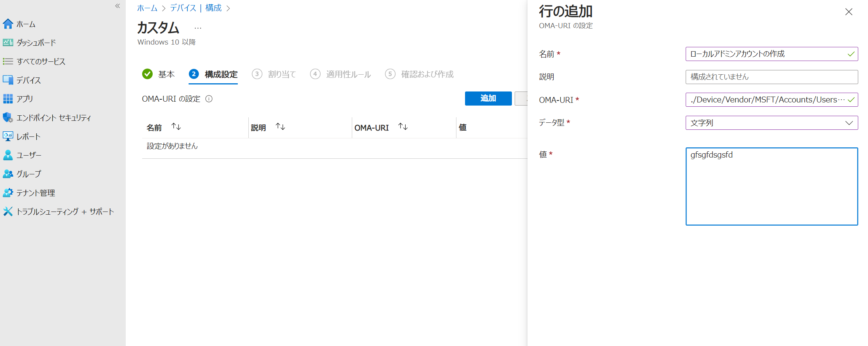
Task: Click the 説明 column header text
Action: tap(258, 127)
